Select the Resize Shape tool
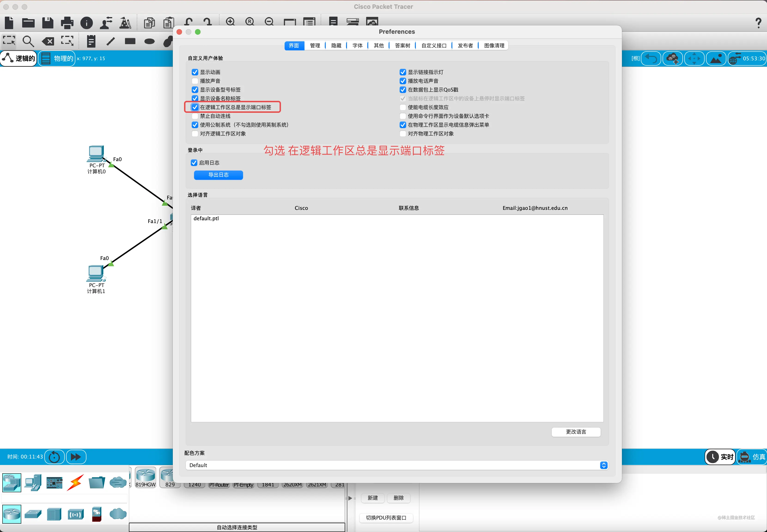The width and height of the screenshot is (767, 532). point(67,41)
